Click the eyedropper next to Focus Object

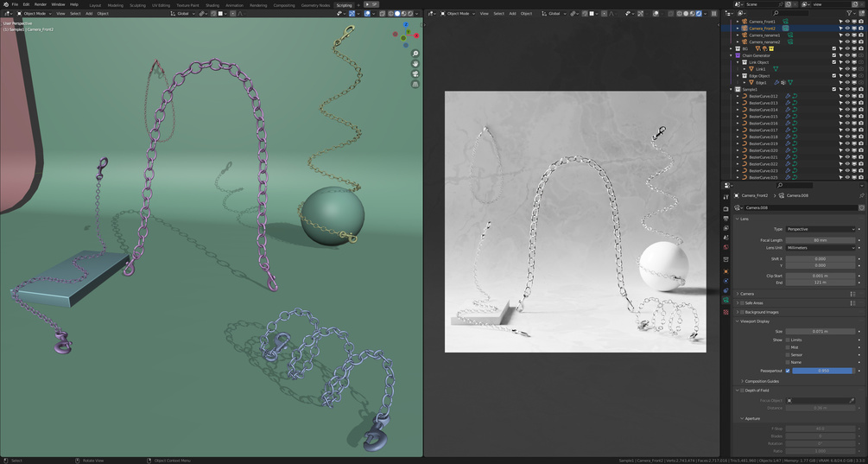point(852,400)
